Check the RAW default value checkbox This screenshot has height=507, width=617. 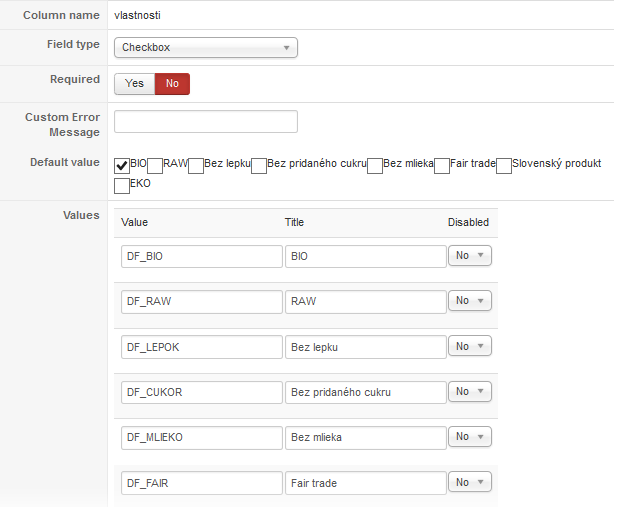(155, 165)
